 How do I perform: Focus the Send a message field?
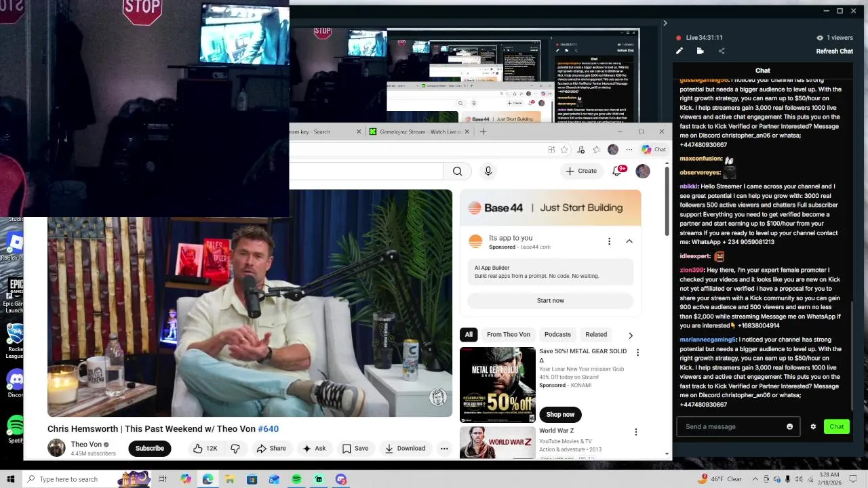tap(738, 426)
